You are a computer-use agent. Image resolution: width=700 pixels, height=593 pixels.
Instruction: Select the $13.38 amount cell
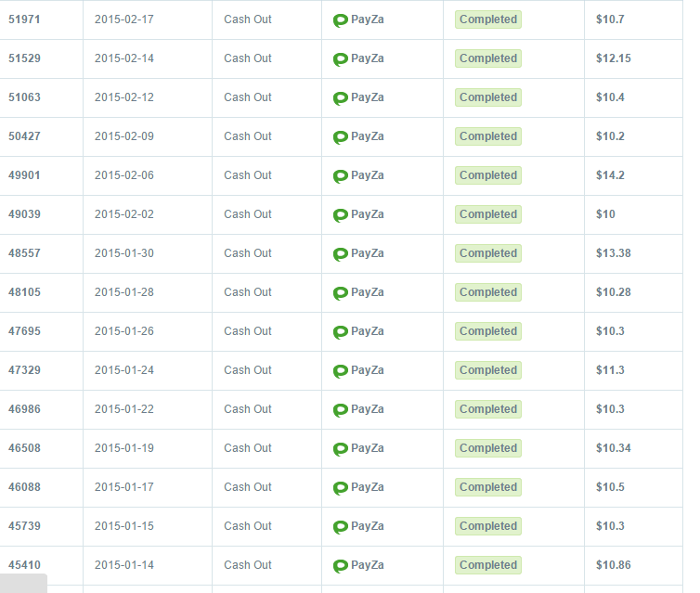(614, 253)
